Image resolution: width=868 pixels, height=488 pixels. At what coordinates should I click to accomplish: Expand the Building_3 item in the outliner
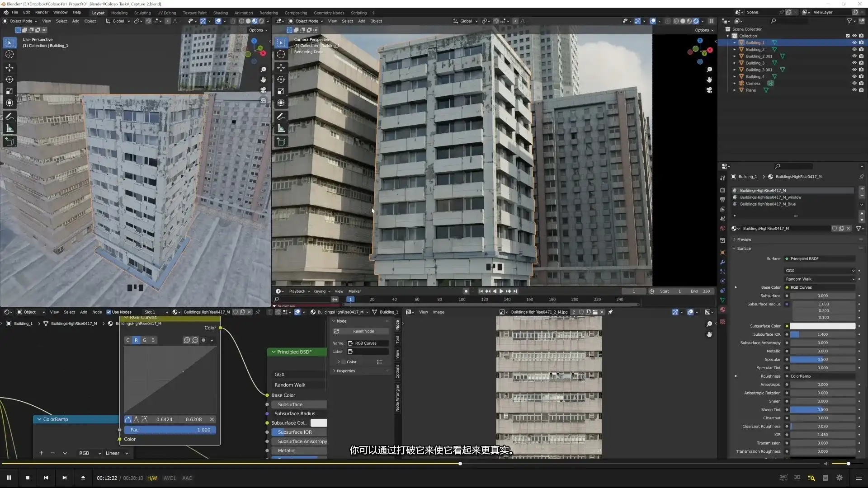coord(735,63)
